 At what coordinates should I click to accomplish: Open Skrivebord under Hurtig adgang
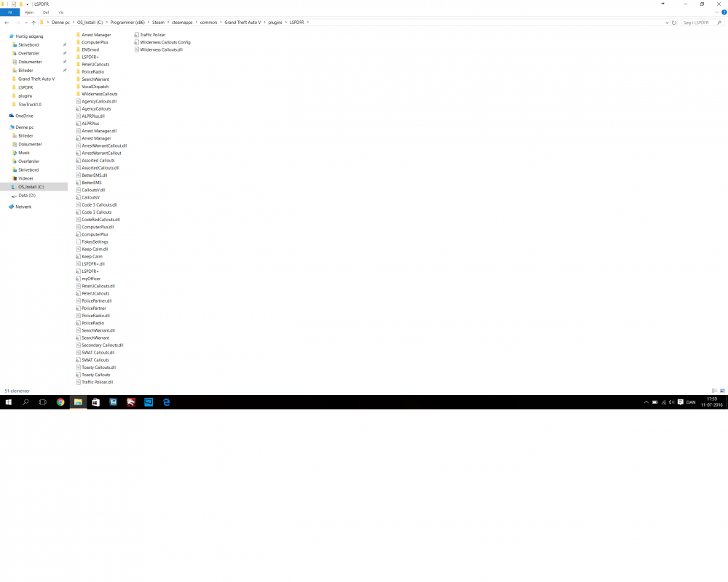click(x=28, y=45)
